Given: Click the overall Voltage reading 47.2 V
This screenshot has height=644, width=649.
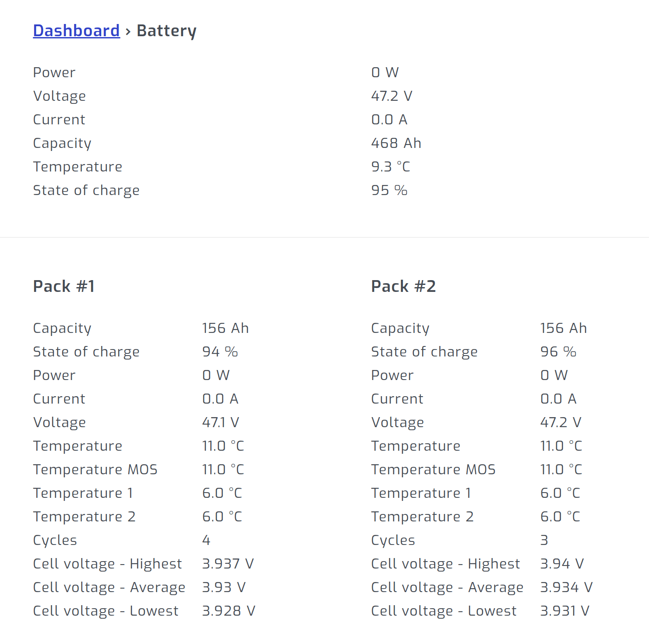Looking at the screenshot, I should tap(391, 96).
